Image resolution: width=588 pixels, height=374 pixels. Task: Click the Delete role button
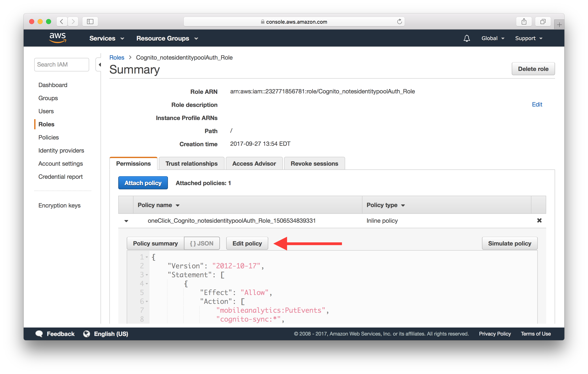pos(533,69)
